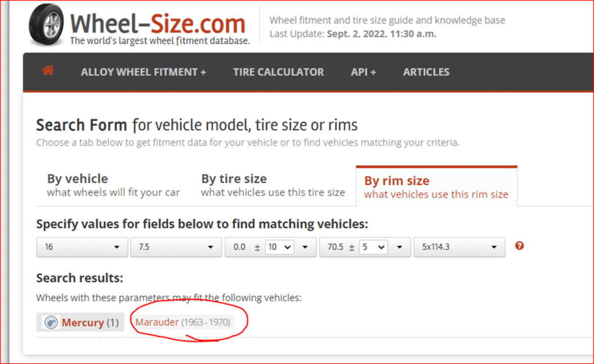Open the rim width dropdown showing 7.5
The width and height of the screenshot is (594, 364).
coord(176,246)
